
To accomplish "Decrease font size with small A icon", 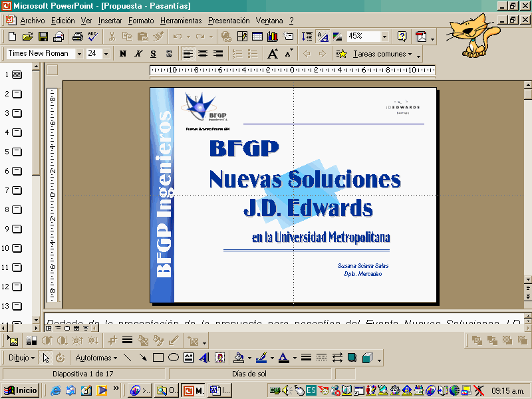I will pos(289,54).
